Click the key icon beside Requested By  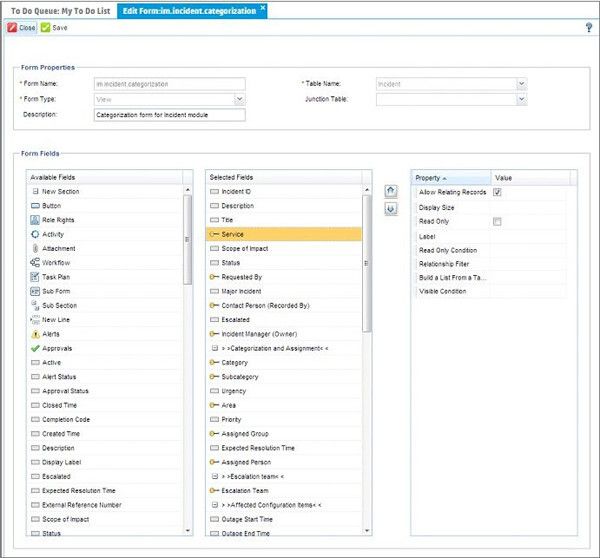pos(214,277)
